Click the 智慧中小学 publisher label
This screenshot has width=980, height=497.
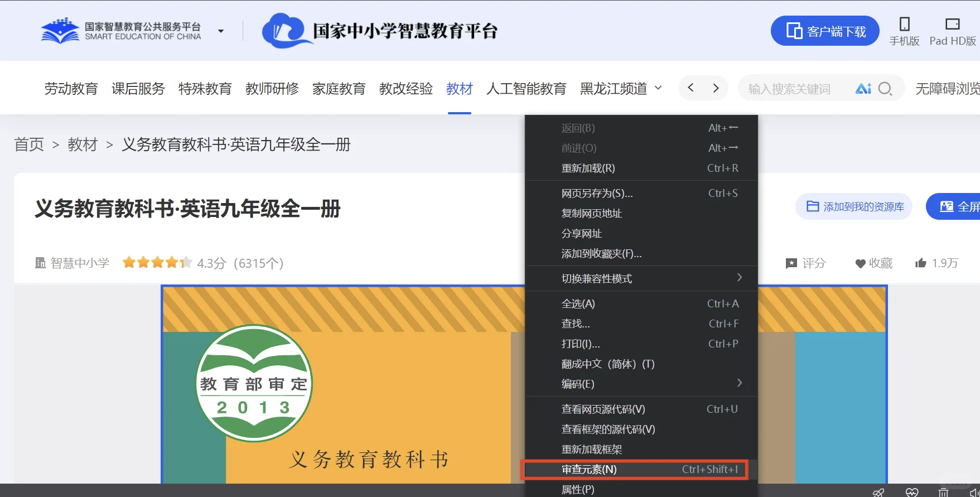[x=73, y=263]
